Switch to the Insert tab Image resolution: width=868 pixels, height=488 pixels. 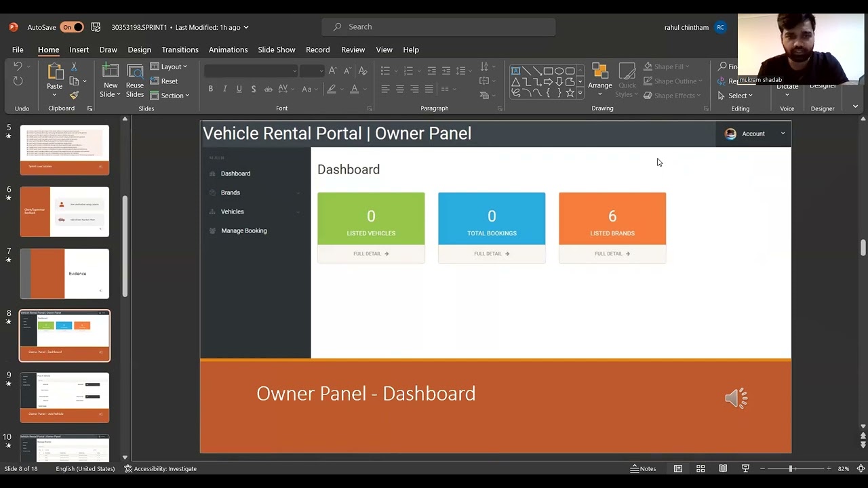79,49
